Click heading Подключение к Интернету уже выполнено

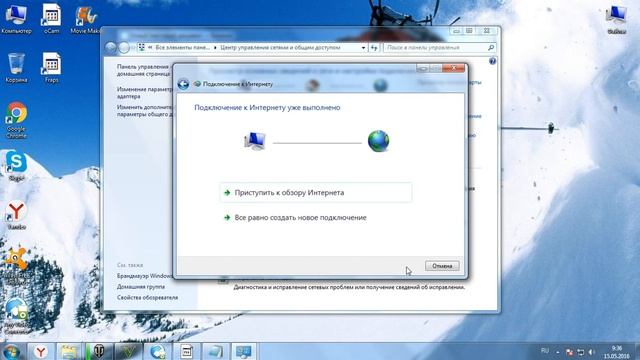click(267, 108)
